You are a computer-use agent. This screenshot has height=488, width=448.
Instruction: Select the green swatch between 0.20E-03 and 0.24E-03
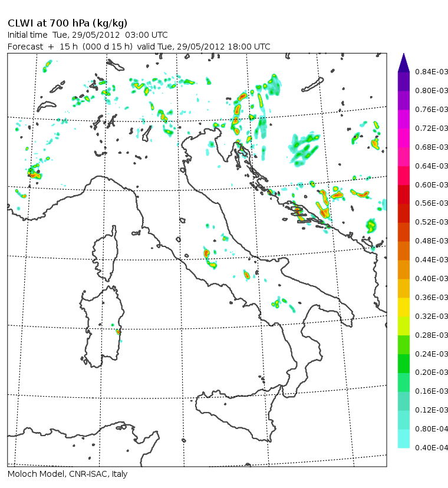(x=404, y=363)
